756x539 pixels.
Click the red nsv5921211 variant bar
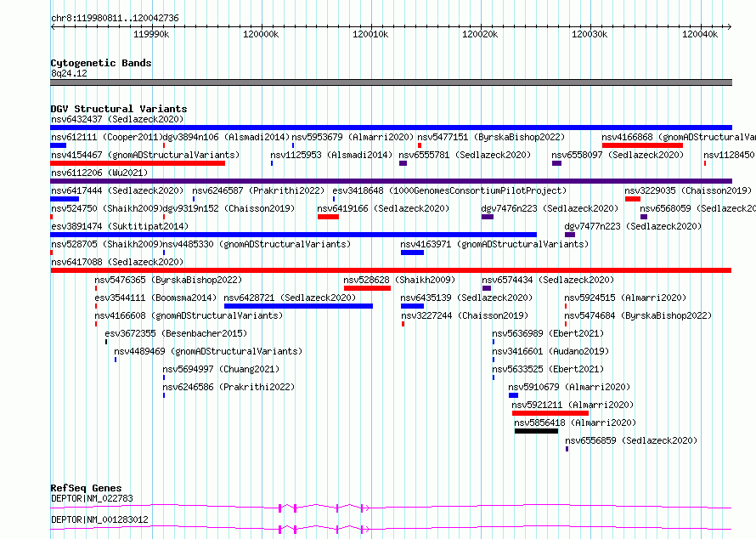(x=550, y=413)
